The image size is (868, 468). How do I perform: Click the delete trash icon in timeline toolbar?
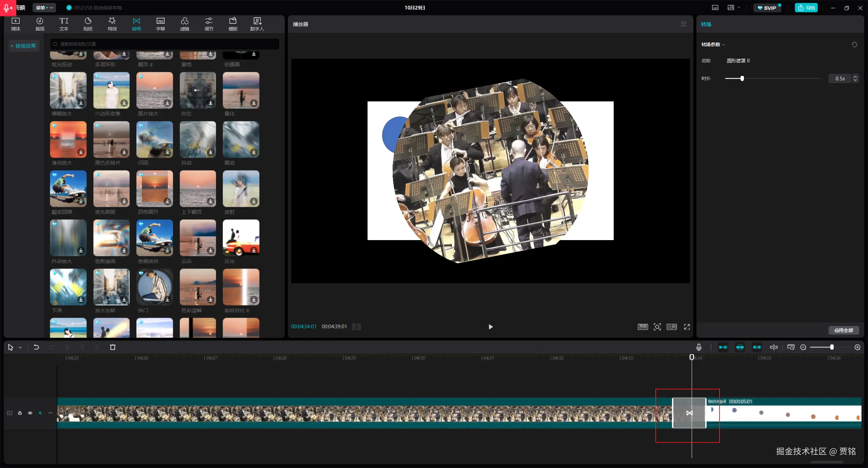coord(113,347)
